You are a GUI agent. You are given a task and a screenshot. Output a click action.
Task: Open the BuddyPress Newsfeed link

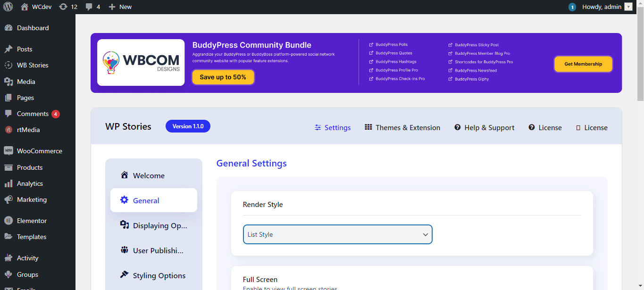pyautogui.click(x=472, y=70)
